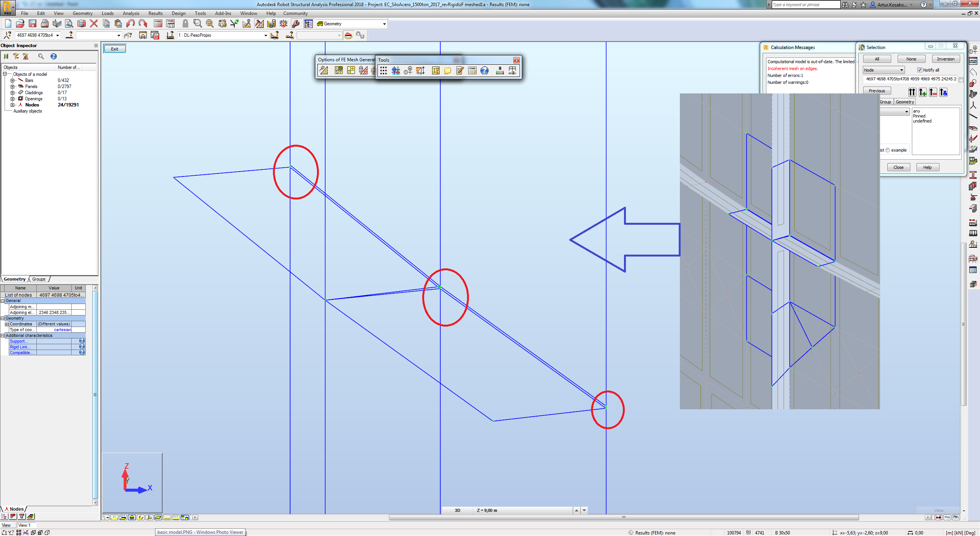980x536 pixels.
Task: Open the Add-Ins menu
Action: point(223,13)
